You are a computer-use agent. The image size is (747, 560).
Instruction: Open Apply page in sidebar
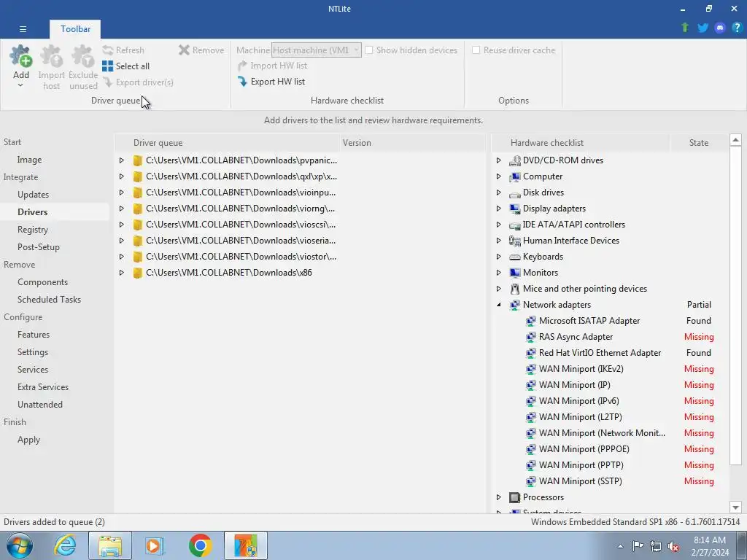pyautogui.click(x=28, y=440)
